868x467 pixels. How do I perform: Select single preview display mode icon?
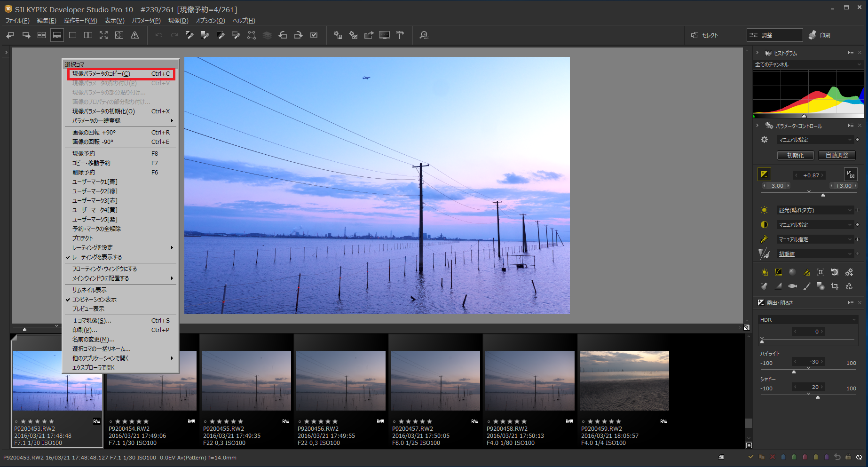click(x=72, y=35)
